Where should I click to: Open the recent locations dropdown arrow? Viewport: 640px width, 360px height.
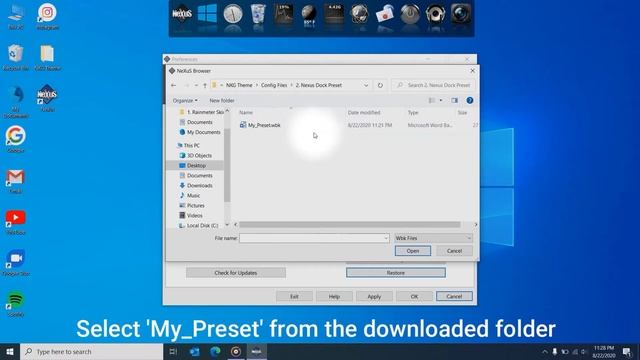point(196,85)
